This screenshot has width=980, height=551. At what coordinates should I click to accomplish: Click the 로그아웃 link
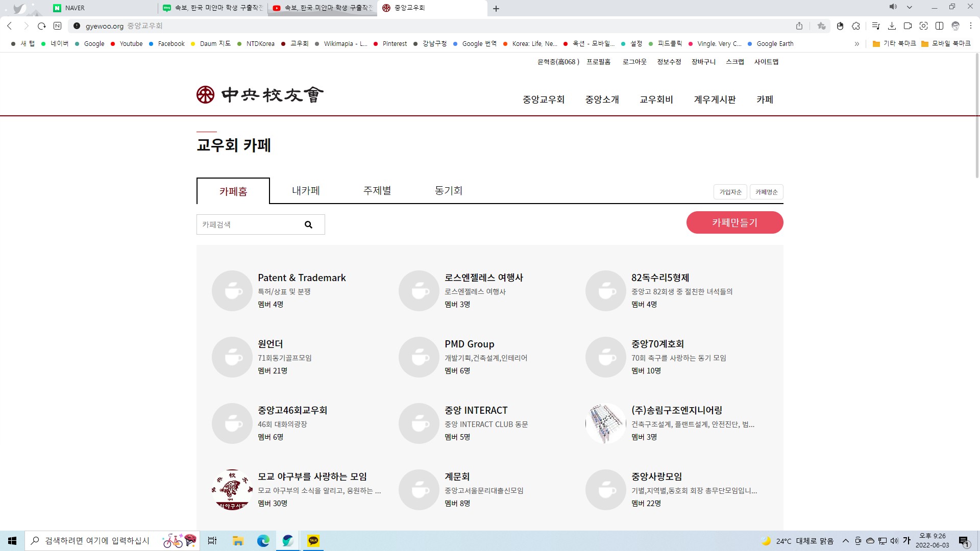click(634, 62)
